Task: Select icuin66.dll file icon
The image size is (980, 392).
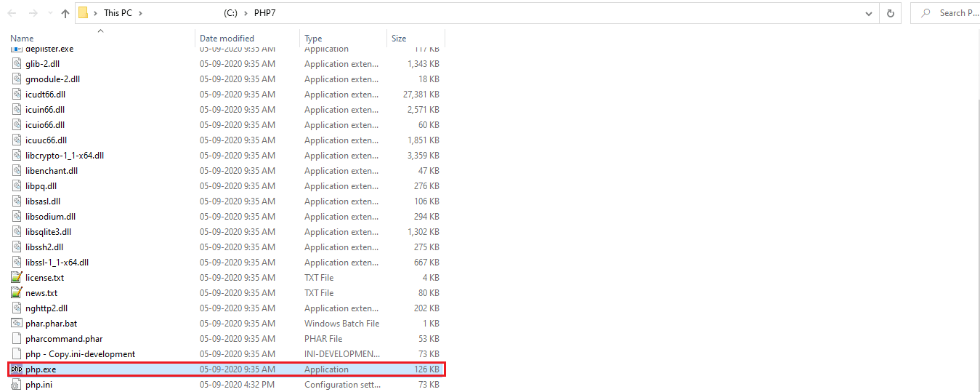Action: tap(17, 110)
